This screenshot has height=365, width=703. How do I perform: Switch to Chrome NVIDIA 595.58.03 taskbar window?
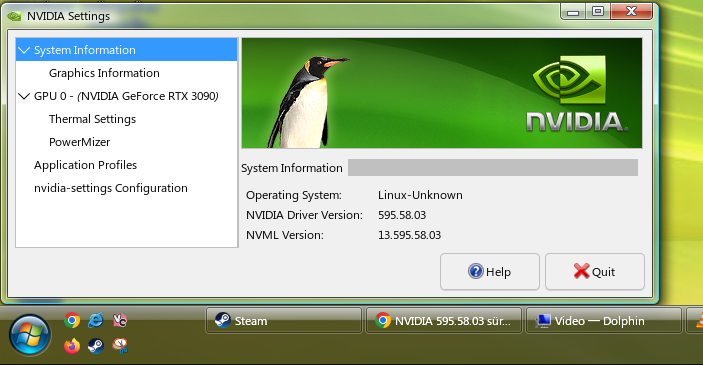[x=444, y=321]
